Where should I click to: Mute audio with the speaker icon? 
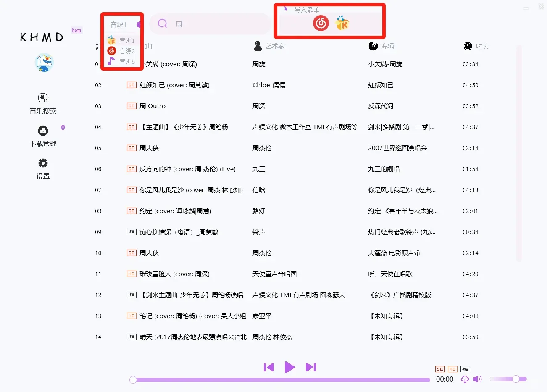477,379
